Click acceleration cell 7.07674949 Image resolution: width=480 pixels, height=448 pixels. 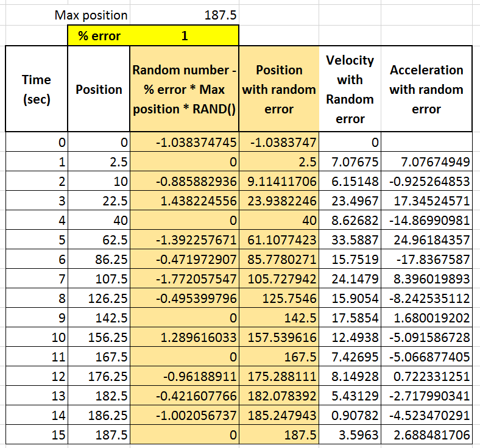pos(426,162)
